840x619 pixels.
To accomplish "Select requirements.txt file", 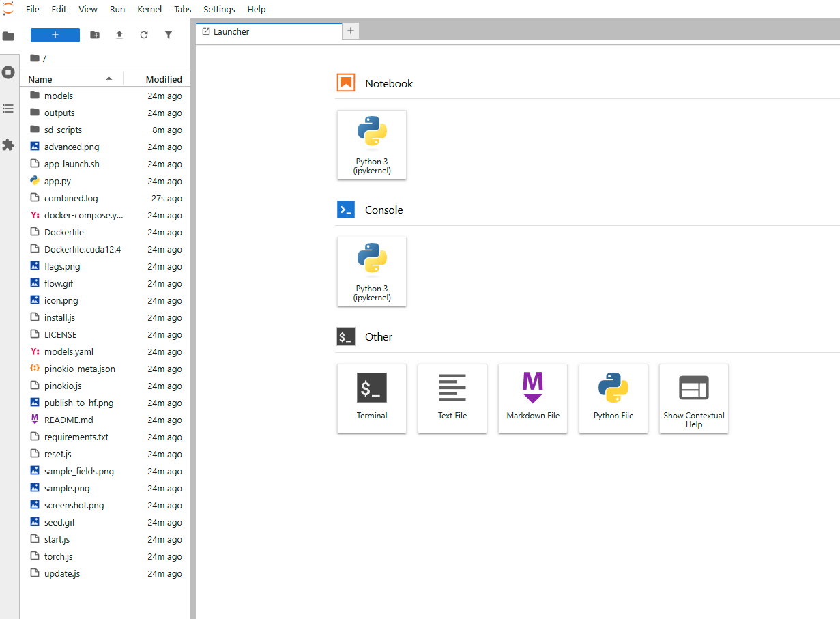I will click(105, 437).
